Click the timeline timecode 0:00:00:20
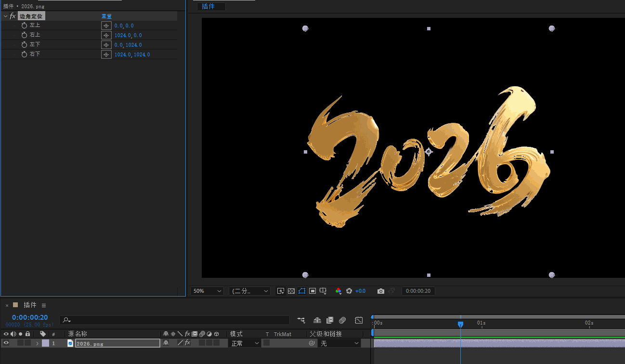 click(30, 317)
